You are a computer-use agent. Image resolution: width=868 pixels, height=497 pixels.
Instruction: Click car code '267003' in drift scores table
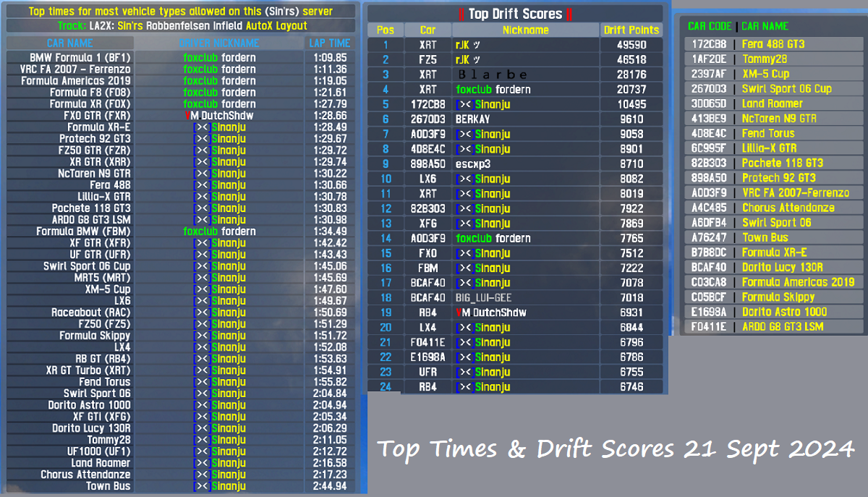click(427, 119)
